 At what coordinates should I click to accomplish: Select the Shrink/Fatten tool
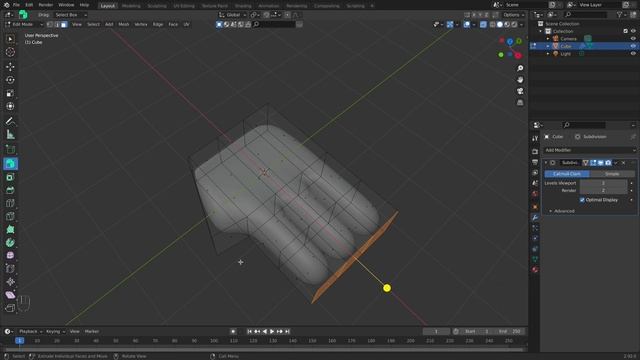point(10,282)
